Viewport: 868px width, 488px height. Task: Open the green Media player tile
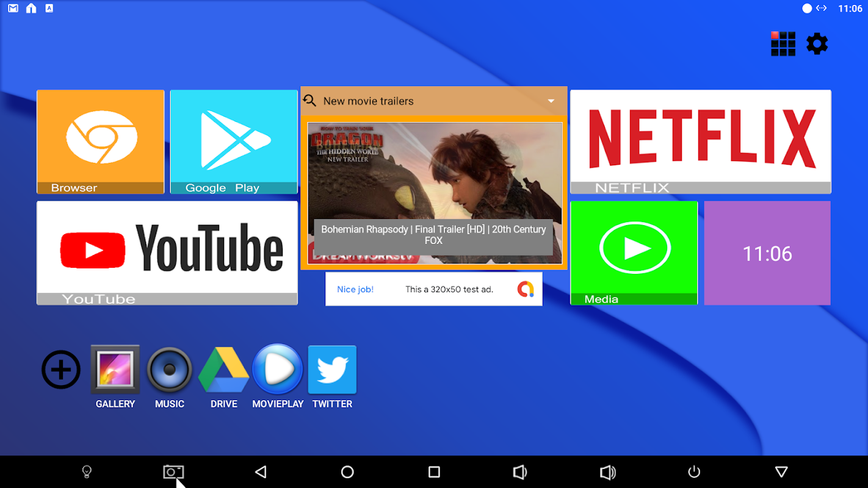tap(634, 253)
